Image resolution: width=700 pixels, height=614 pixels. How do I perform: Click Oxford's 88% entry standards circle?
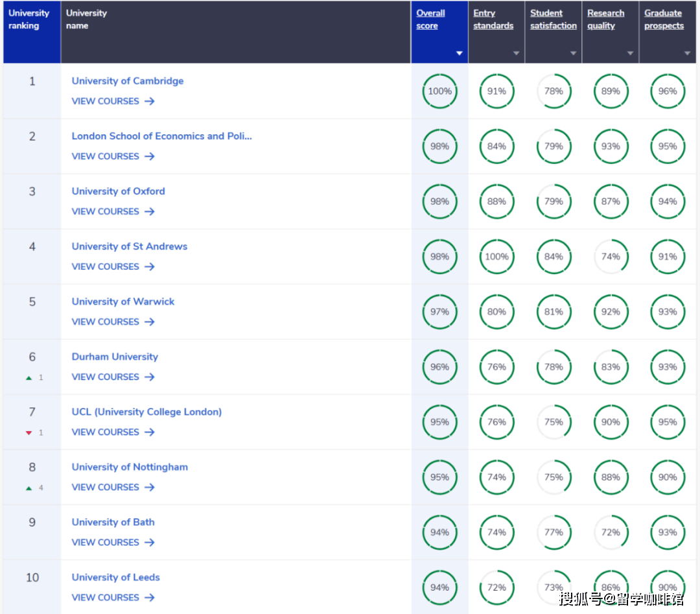(497, 202)
